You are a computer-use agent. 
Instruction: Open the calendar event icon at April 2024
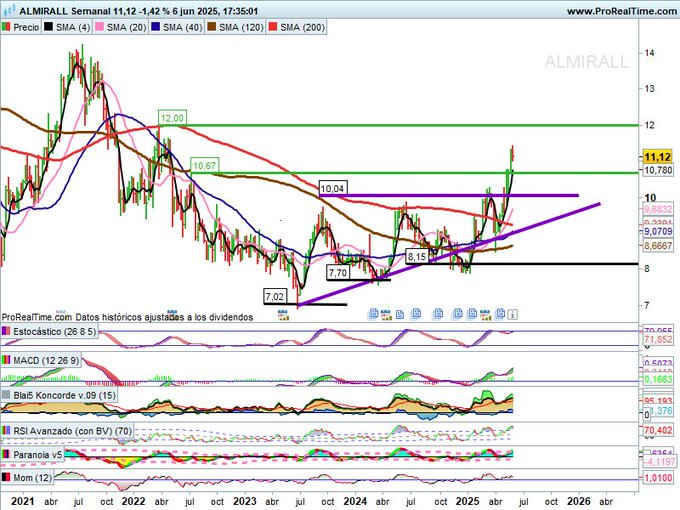tap(386, 314)
